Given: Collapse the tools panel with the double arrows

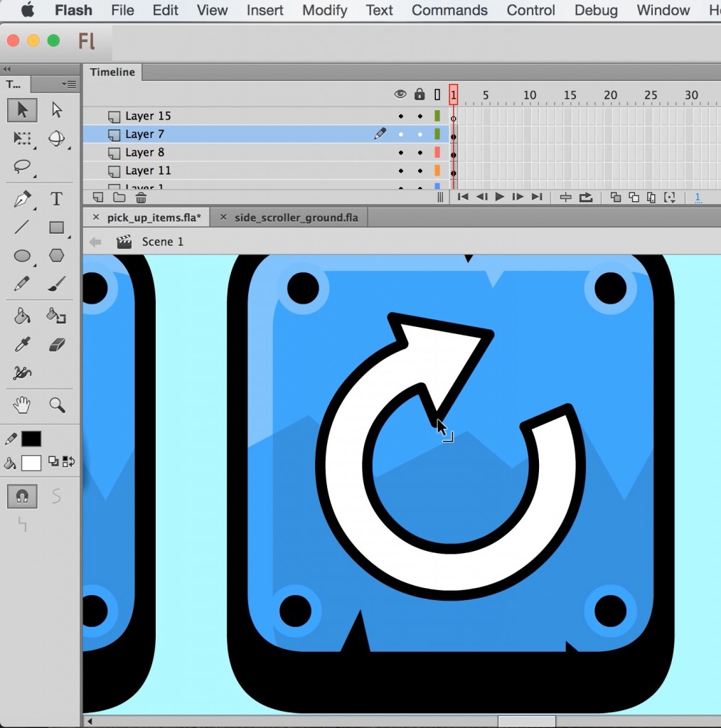Looking at the screenshot, I should pyautogui.click(x=8, y=69).
